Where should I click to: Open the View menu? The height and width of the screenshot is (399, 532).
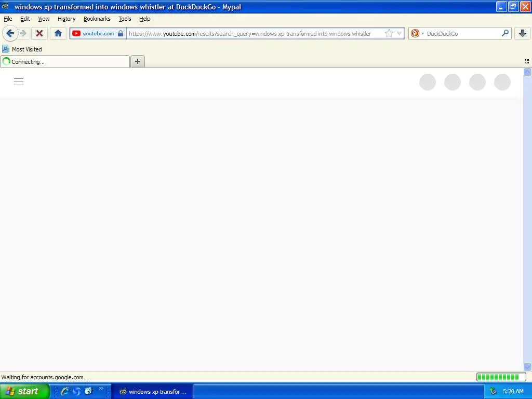point(44,19)
